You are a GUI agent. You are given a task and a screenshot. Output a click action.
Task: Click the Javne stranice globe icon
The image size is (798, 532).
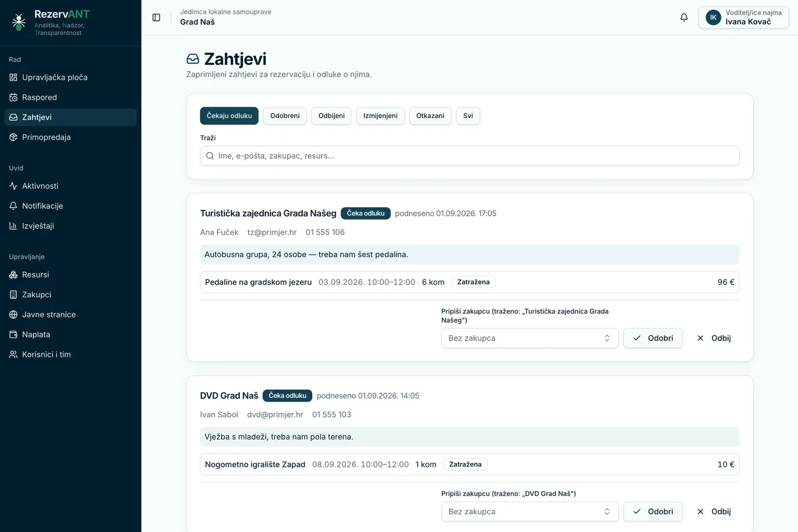click(13, 314)
